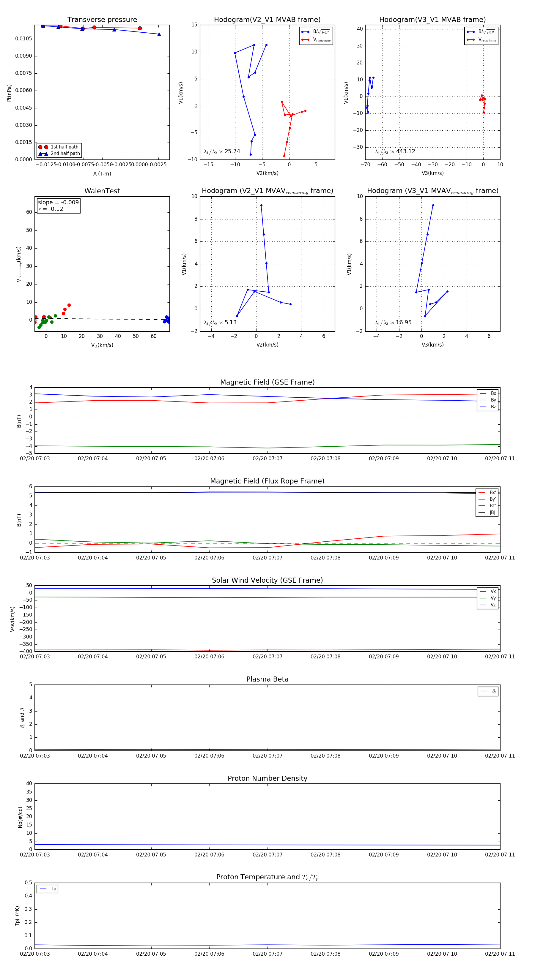Click the topmost blue point in V2_V1 MVAV remaining hodogram
Screen dimensions: 535x980
pos(261,206)
